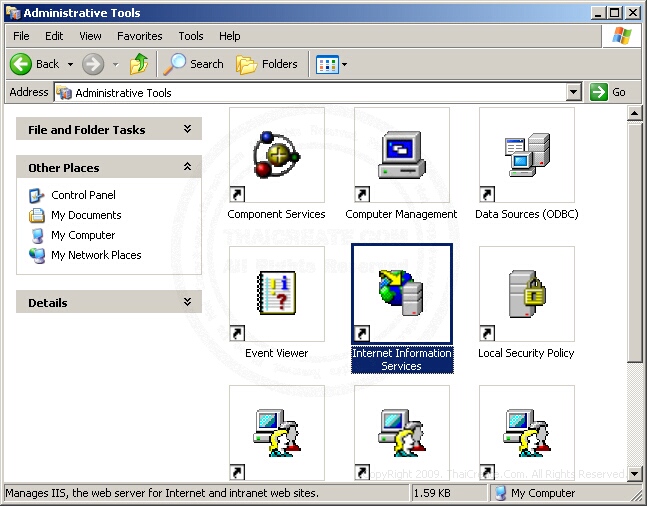The image size is (647, 506).
Task: Open the My Network Places link
Action: coord(96,255)
